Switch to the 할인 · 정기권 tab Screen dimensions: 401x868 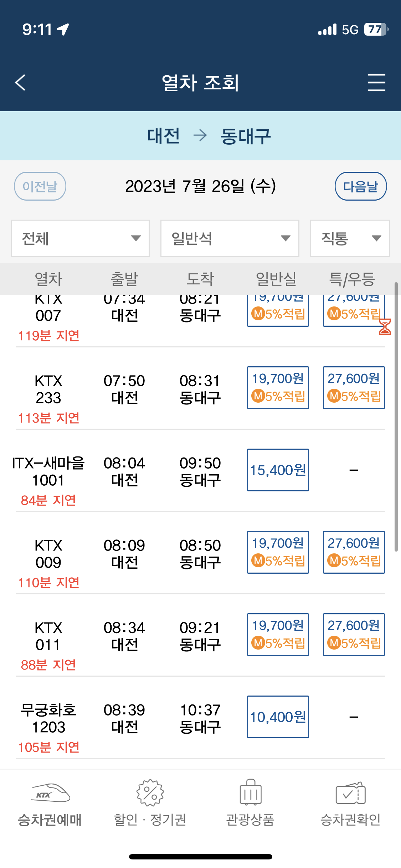pos(150,820)
